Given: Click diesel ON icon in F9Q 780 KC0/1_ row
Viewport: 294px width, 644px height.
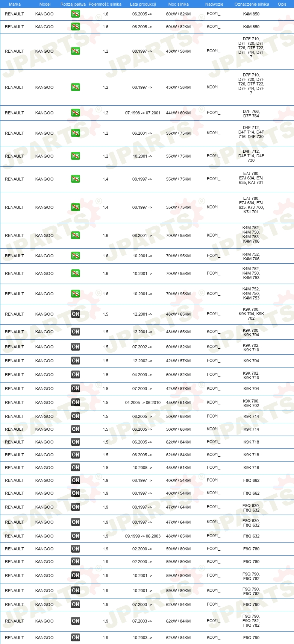Looking at the screenshot, I should tap(76, 562).
